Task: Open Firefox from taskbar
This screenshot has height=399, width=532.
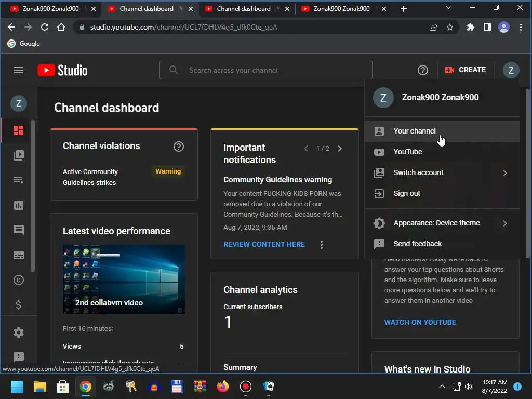Action: (222, 387)
